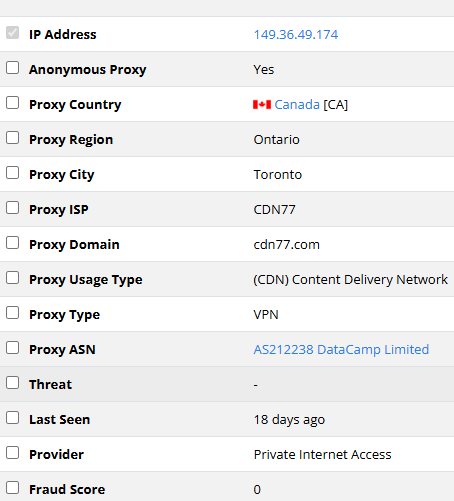Viewport: 454px width, 501px height.
Task: Enable the Proxy Type checkbox
Action: click(x=13, y=313)
